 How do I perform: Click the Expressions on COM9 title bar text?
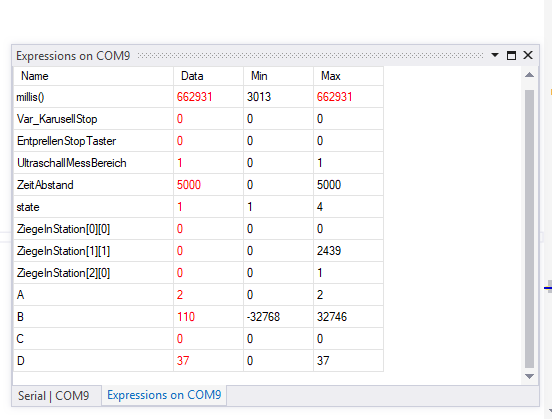73,56
